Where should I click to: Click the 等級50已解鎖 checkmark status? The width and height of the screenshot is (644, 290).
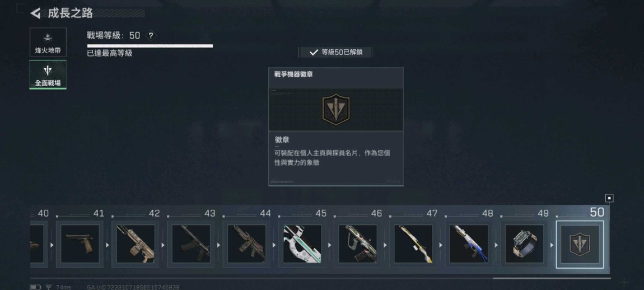point(336,52)
